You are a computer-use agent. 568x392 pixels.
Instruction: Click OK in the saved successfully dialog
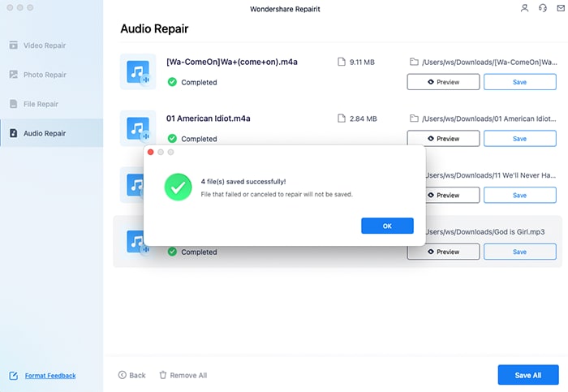(387, 226)
